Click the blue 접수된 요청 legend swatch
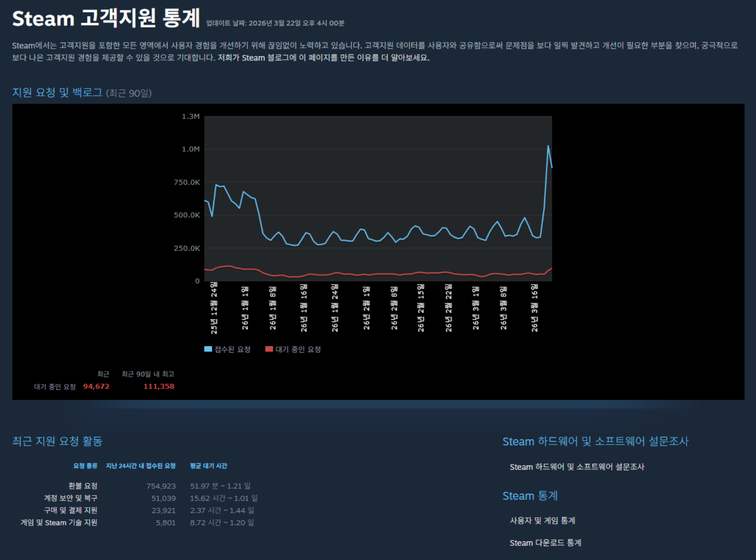 [x=208, y=349]
